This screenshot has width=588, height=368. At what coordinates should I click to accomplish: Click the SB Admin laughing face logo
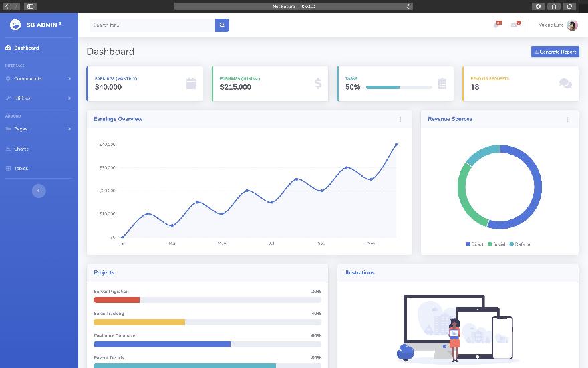15,25
